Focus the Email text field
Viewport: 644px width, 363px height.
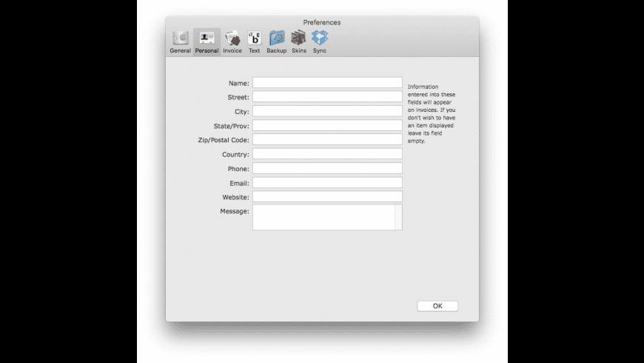click(327, 182)
